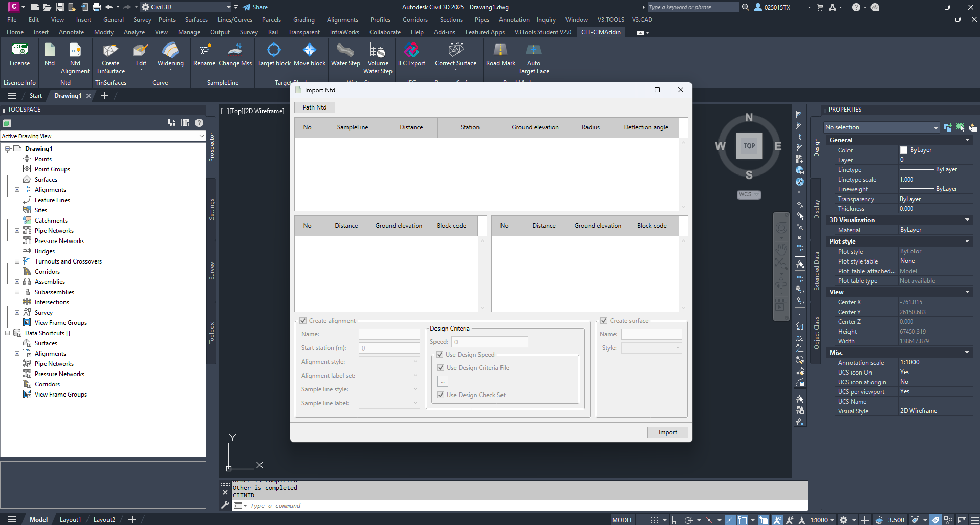Viewport: 980px width, 525px height.
Task: Open the Sample line style dropdown
Action: (x=389, y=389)
